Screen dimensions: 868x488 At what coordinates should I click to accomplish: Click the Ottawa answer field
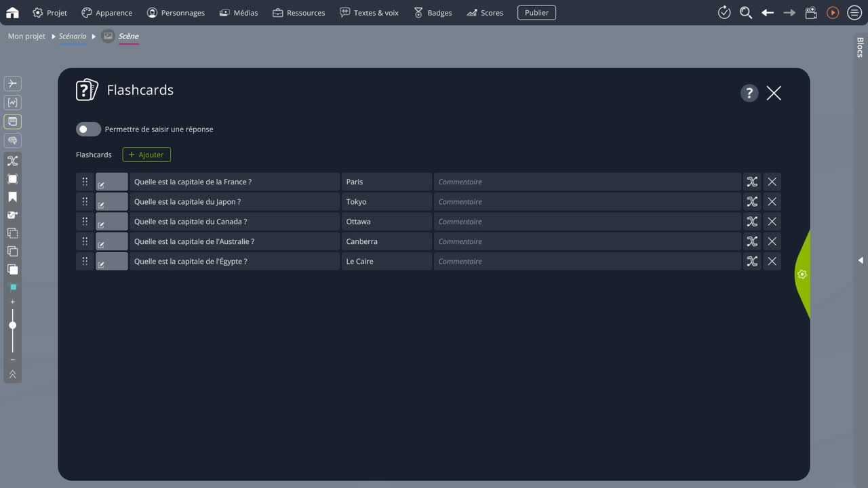[387, 222]
